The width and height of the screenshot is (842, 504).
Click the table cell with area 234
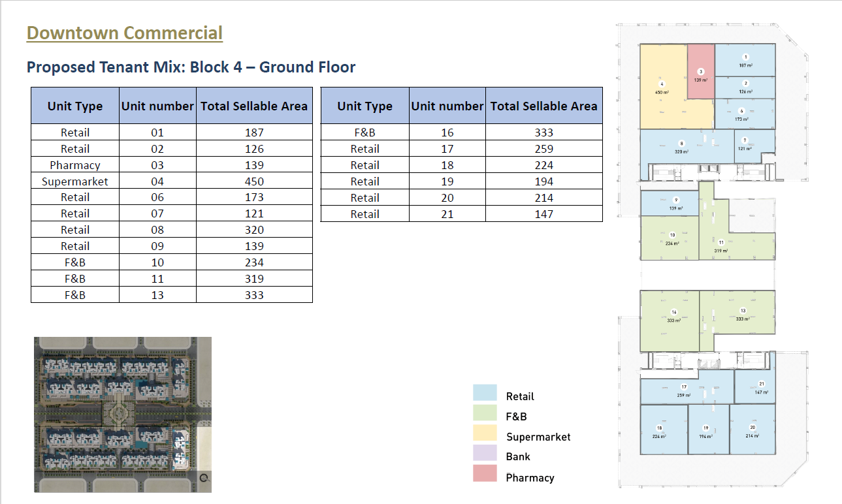(254, 262)
